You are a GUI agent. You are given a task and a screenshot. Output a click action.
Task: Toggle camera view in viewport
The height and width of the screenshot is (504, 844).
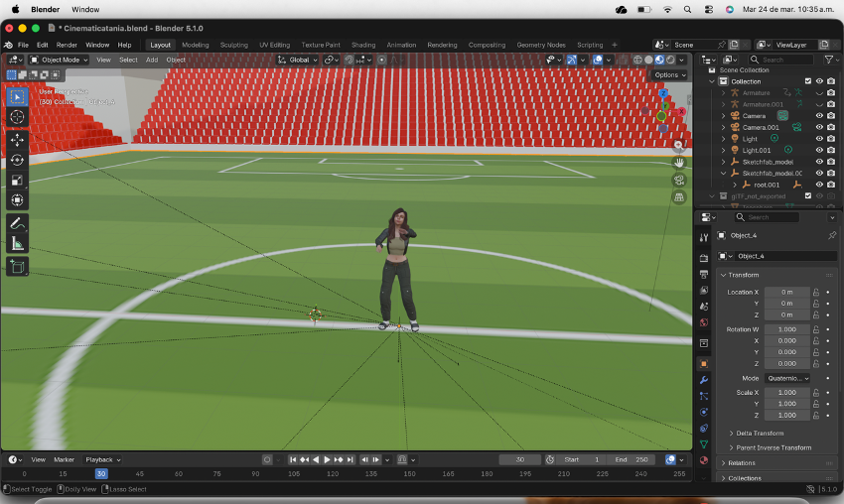679,181
